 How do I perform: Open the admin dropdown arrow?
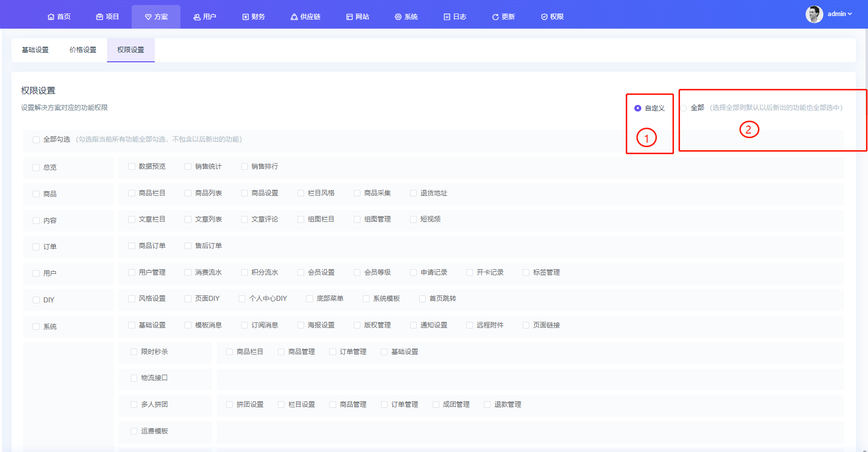tap(850, 14)
